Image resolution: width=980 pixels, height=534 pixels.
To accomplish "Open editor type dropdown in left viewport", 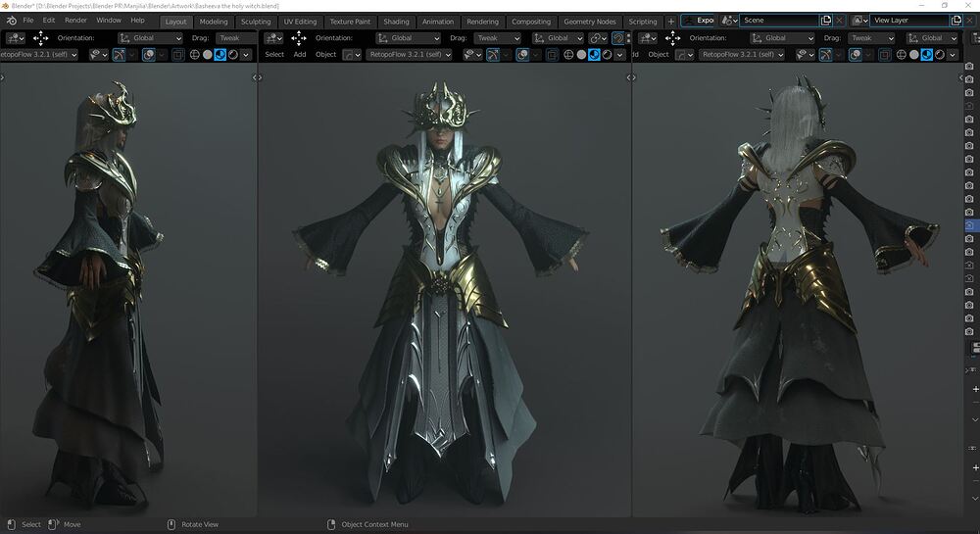I will pos(15,38).
